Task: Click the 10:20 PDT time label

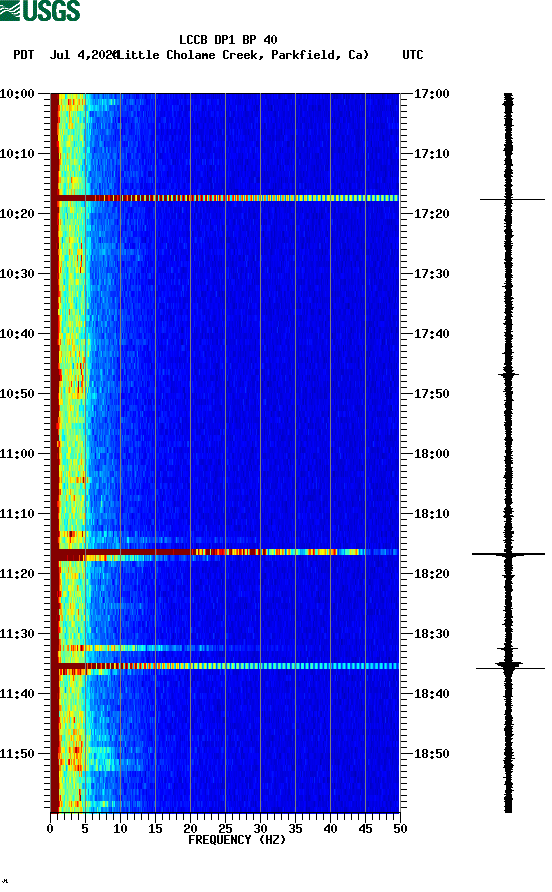Action: (17, 213)
